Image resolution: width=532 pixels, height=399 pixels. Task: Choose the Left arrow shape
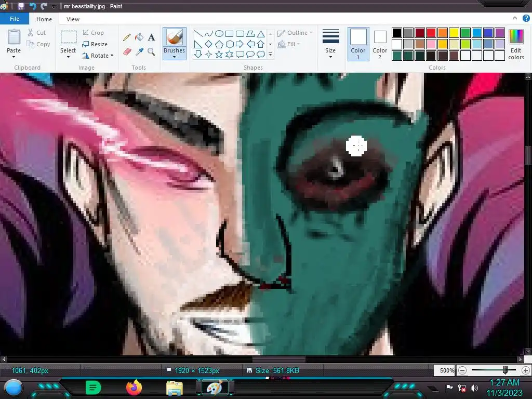coord(250,44)
